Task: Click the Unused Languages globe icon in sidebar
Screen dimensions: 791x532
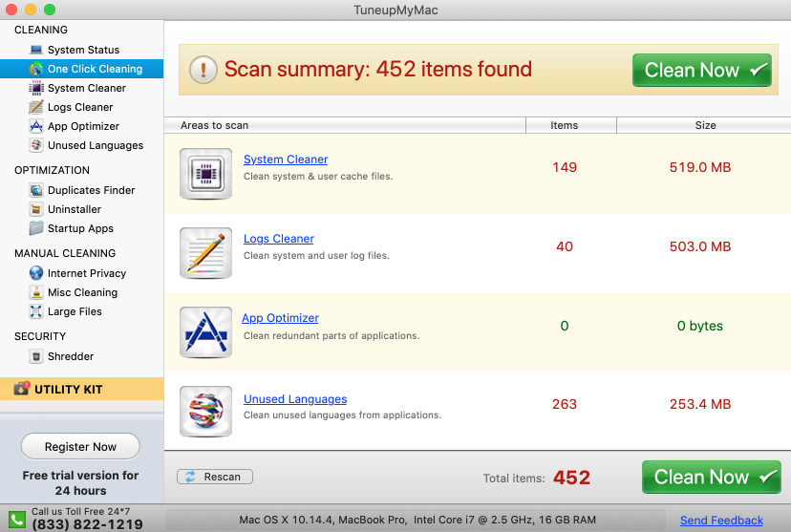Action: [x=35, y=145]
